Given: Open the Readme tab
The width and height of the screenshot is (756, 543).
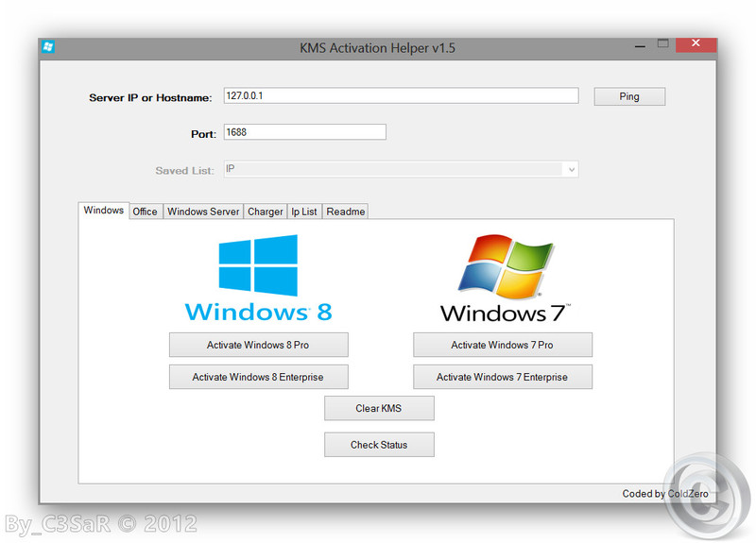Looking at the screenshot, I should pos(345,212).
